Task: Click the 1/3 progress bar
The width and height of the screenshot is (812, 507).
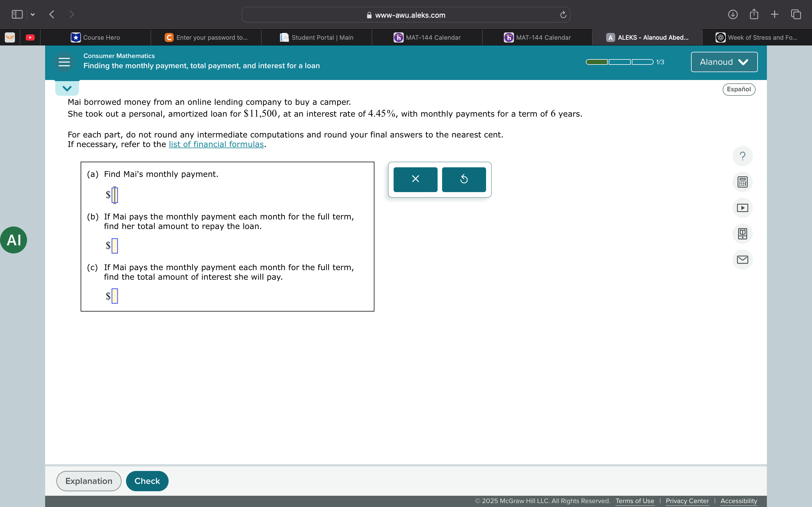Action: click(x=619, y=62)
